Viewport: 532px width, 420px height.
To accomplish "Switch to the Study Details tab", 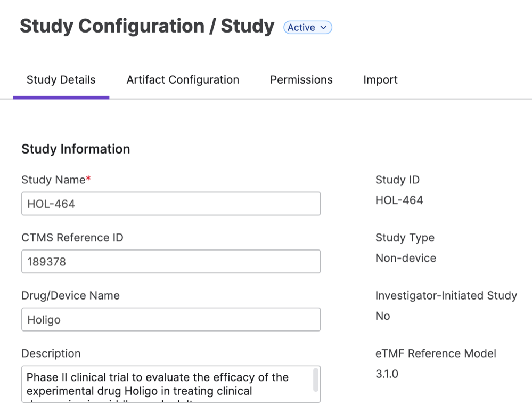I will point(61,80).
